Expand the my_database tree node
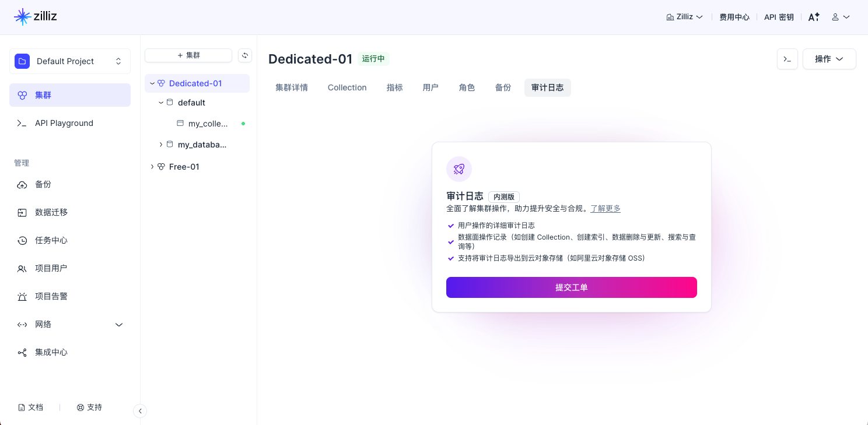 (x=161, y=145)
